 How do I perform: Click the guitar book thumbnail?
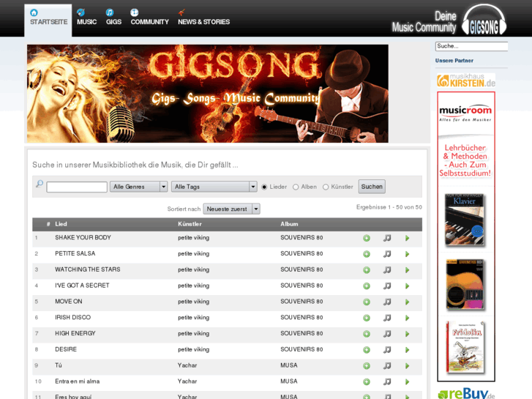[465, 285]
